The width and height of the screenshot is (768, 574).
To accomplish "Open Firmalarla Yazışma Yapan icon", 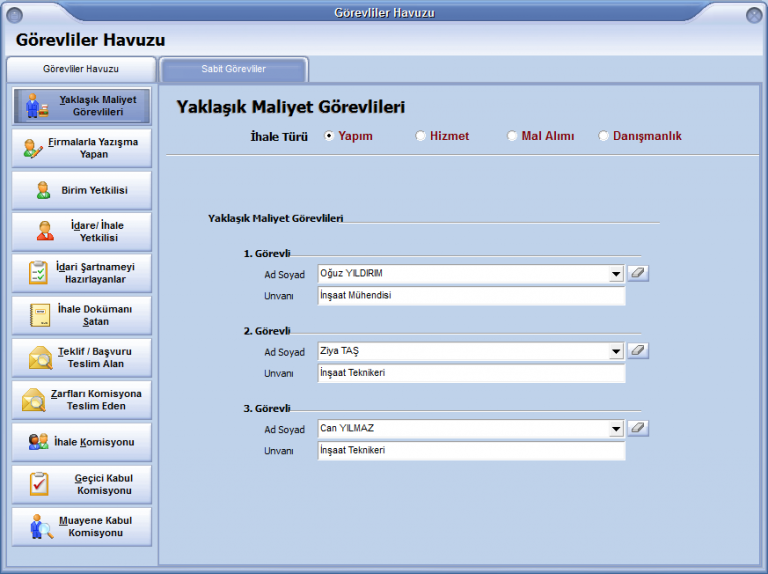I will [34, 148].
